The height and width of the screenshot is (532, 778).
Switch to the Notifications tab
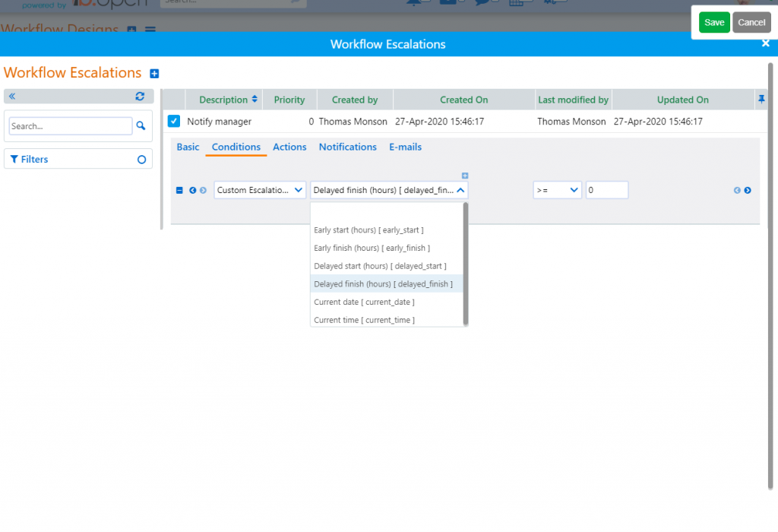point(347,147)
